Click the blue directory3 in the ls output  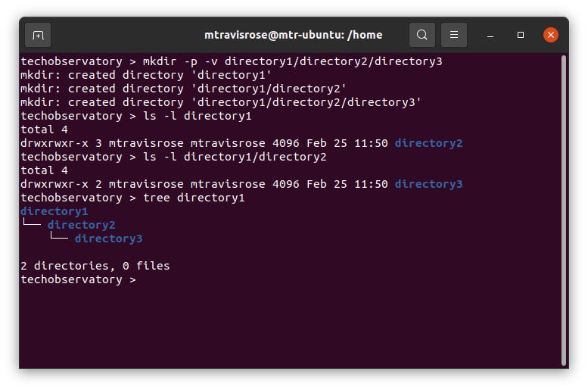(428, 184)
